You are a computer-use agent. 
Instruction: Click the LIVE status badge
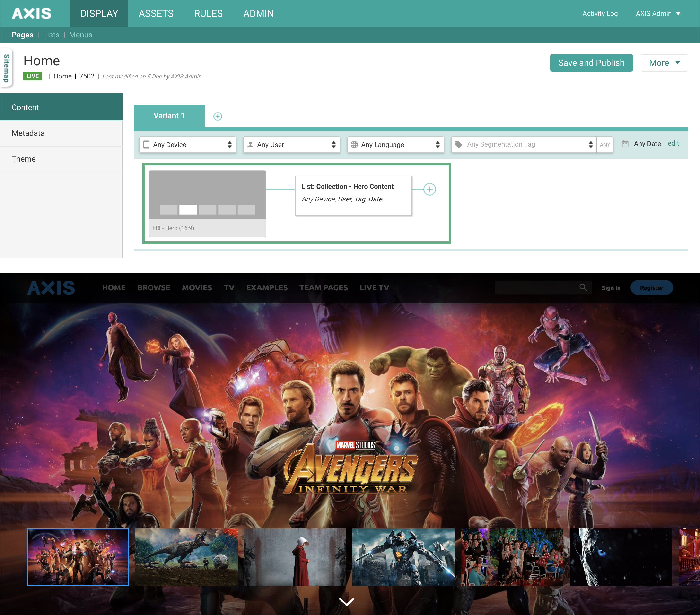[33, 76]
